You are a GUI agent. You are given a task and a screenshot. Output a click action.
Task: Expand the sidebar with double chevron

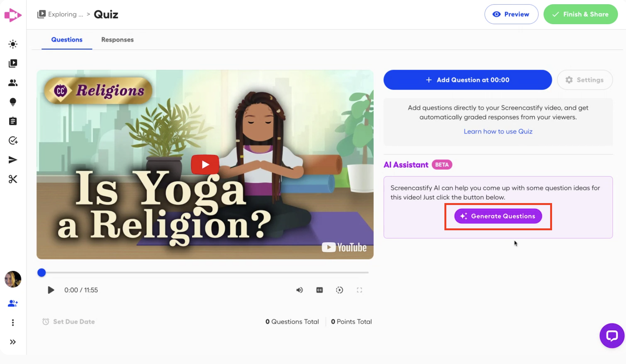coord(13,342)
